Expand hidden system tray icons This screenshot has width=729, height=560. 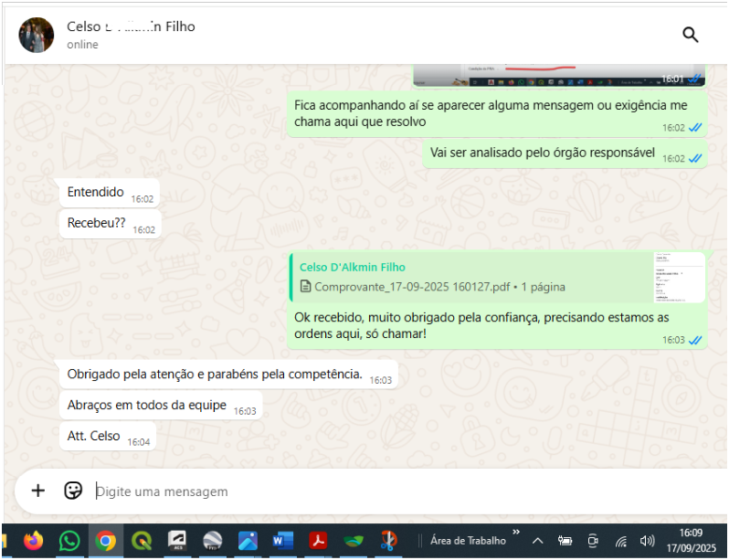(x=537, y=541)
